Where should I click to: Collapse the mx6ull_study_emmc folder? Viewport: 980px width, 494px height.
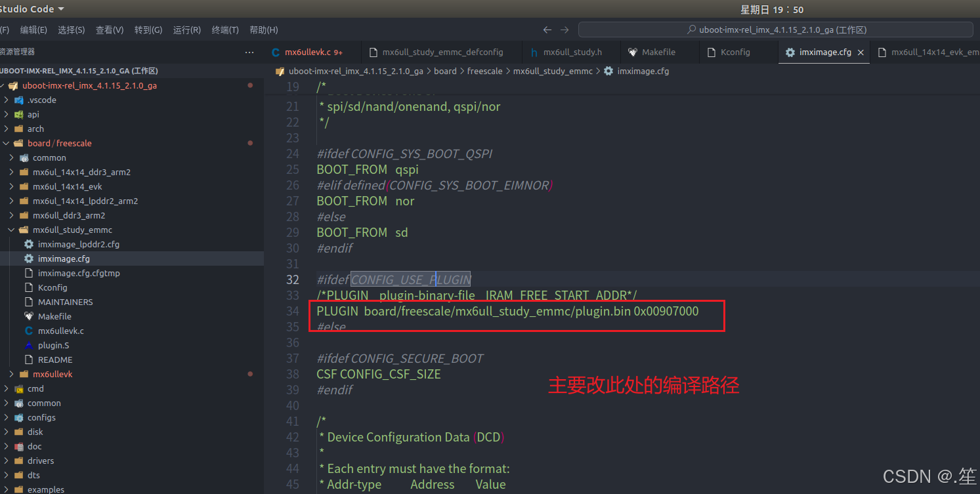pos(11,230)
